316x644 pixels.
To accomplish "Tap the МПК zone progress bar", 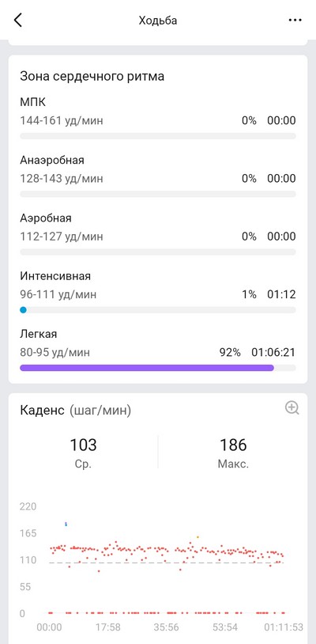I will tap(158, 136).
